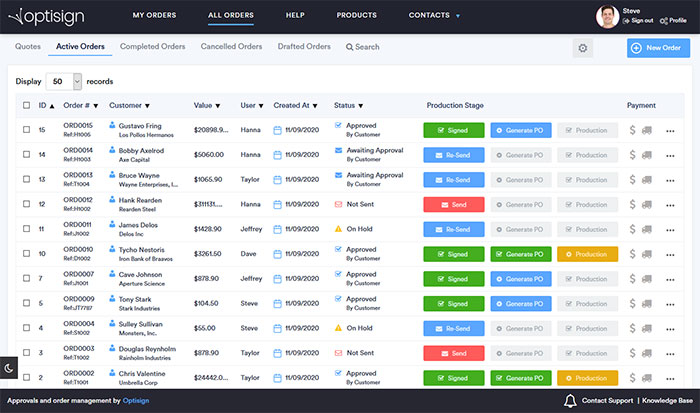This screenshot has height=413, width=700.
Task: Sort by the Created At column
Action: coord(295,105)
